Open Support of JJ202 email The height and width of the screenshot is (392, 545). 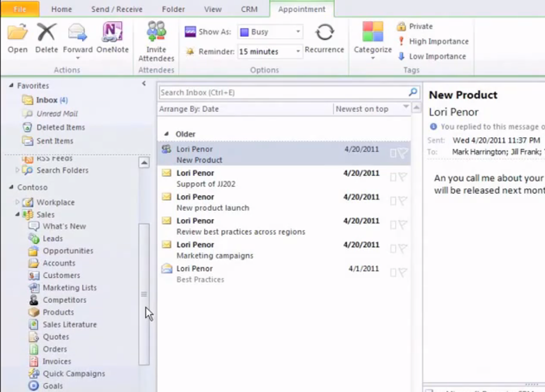(x=284, y=178)
